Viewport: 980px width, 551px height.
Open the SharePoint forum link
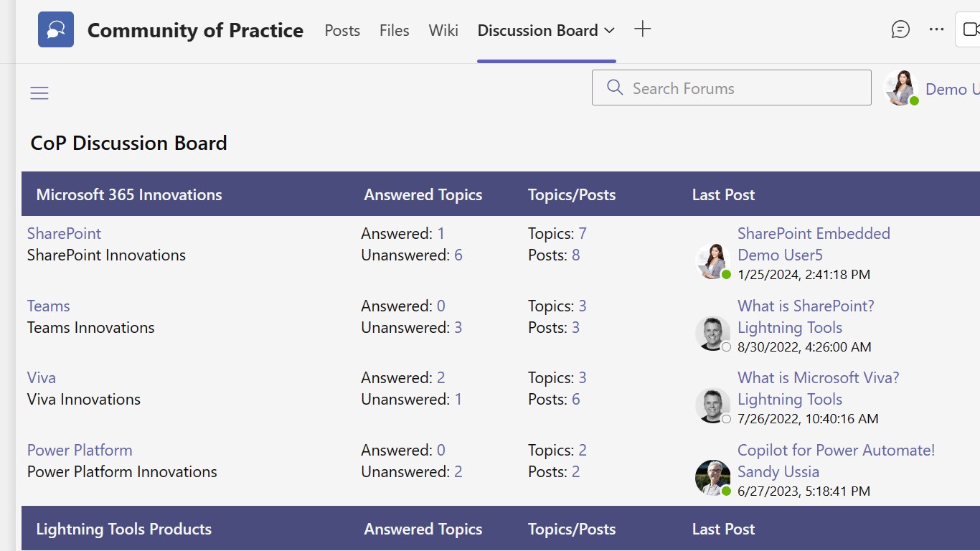64,233
